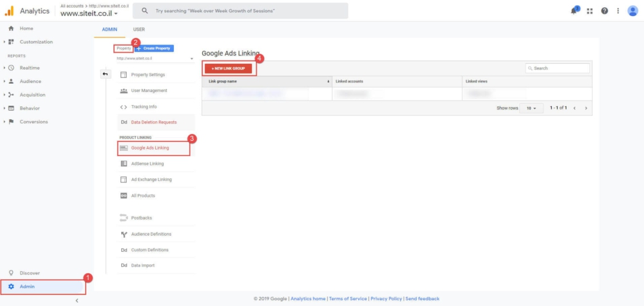Screen dimensions: 644x306
Task: Open the Show rows dropdown
Action: 531,108
